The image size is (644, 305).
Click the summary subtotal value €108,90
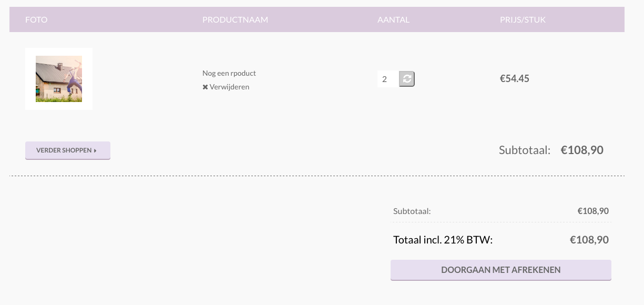click(593, 211)
